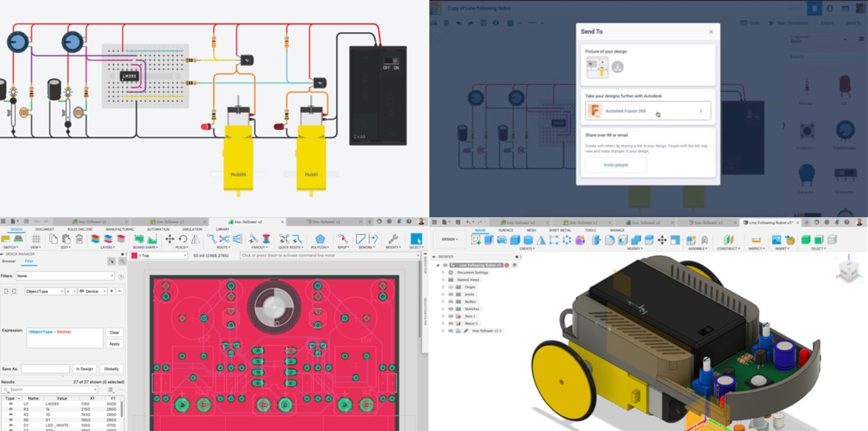Click the Insert image icon
868x431 pixels.
pos(777,240)
